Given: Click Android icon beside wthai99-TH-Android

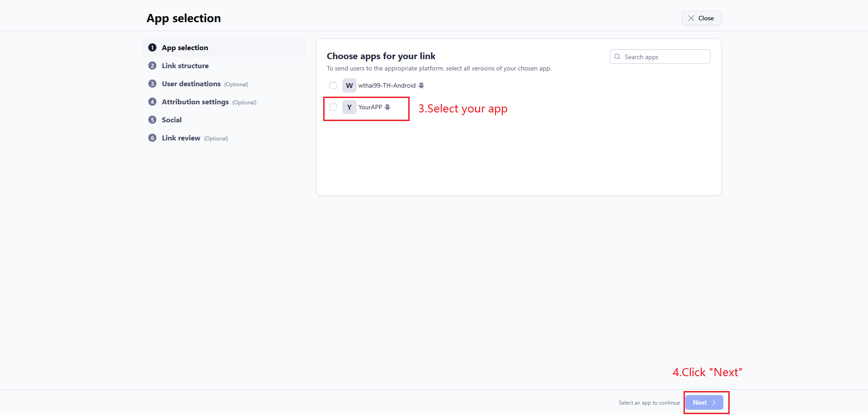Looking at the screenshot, I should (x=421, y=85).
